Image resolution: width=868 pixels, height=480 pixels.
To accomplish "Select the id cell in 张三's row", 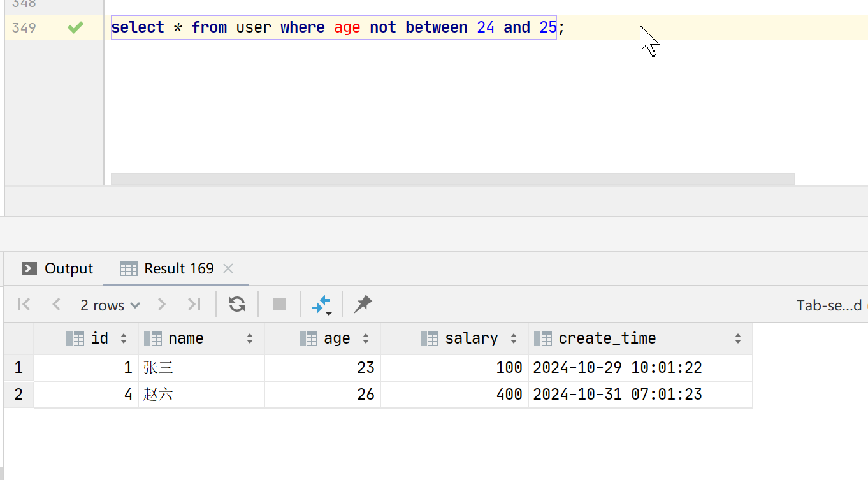I will (x=86, y=368).
